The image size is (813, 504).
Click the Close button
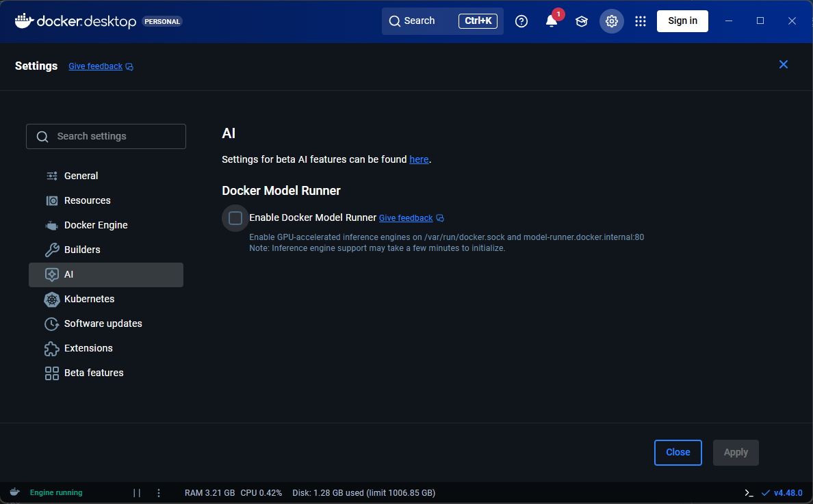677,452
